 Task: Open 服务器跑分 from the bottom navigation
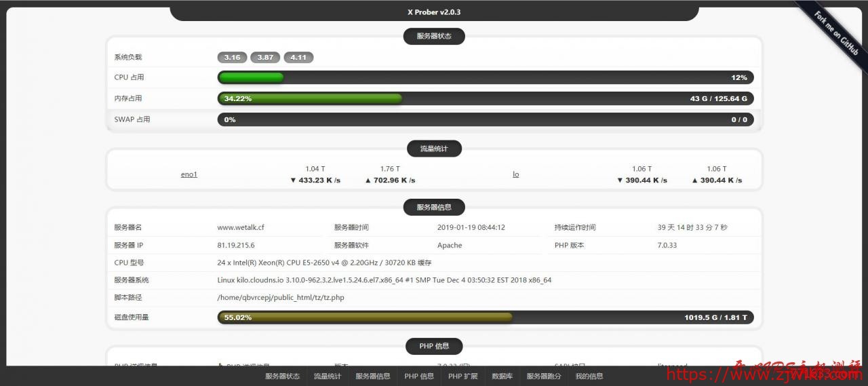pyautogui.click(x=544, y=376)
